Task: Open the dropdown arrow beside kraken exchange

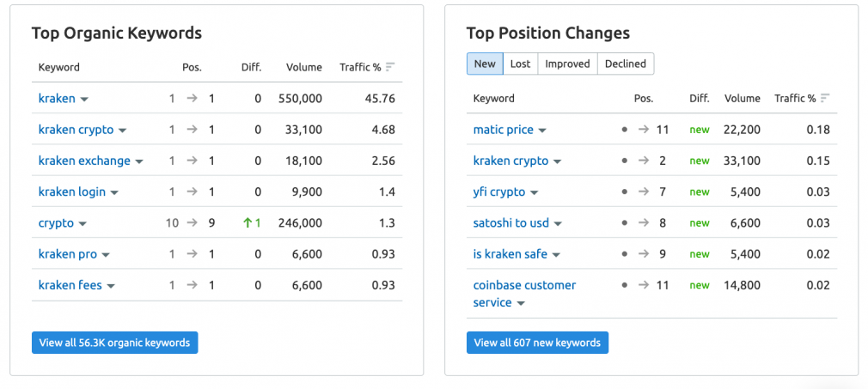Action: tap(139, 161)
